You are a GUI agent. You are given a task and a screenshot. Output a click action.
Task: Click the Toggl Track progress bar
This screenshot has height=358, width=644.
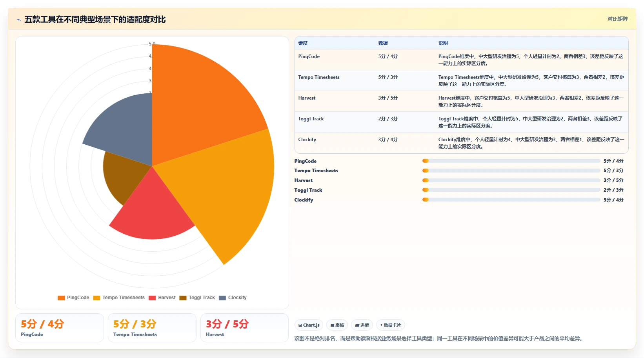coord(511,190)
